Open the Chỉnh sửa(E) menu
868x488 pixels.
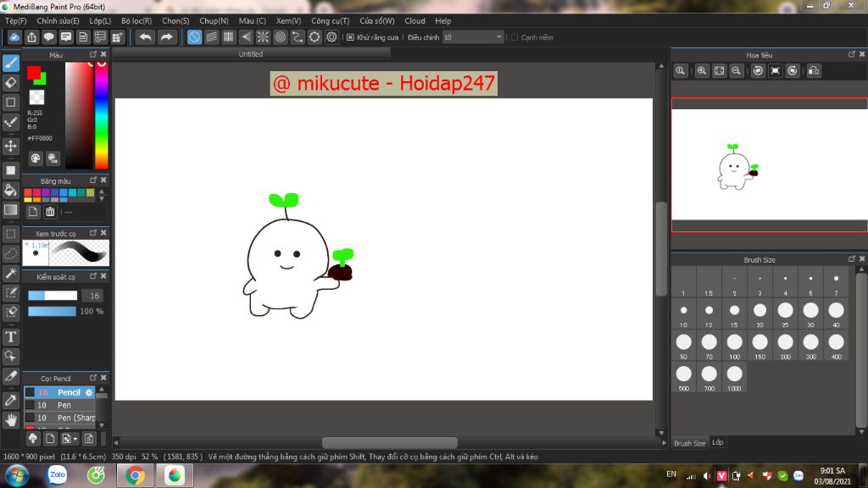point(58,21)
